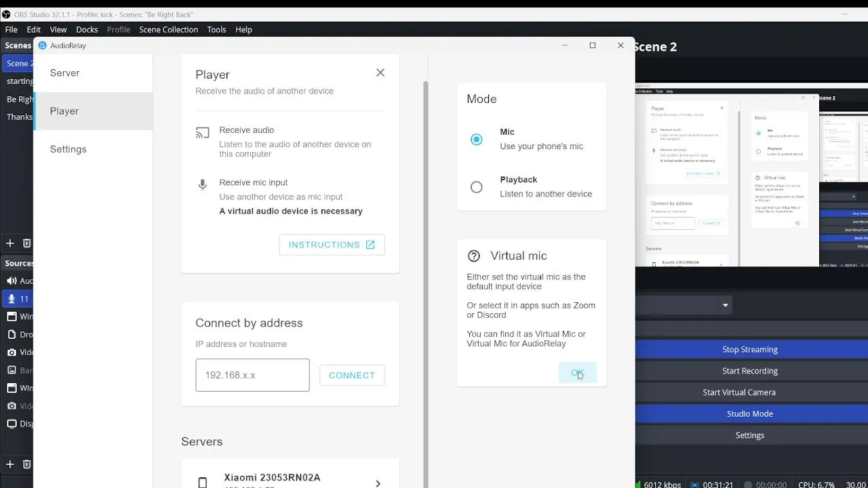Click the trash icon under the OBS Sources list
Screen dimensions: 868x488
(x=27, y=464)
